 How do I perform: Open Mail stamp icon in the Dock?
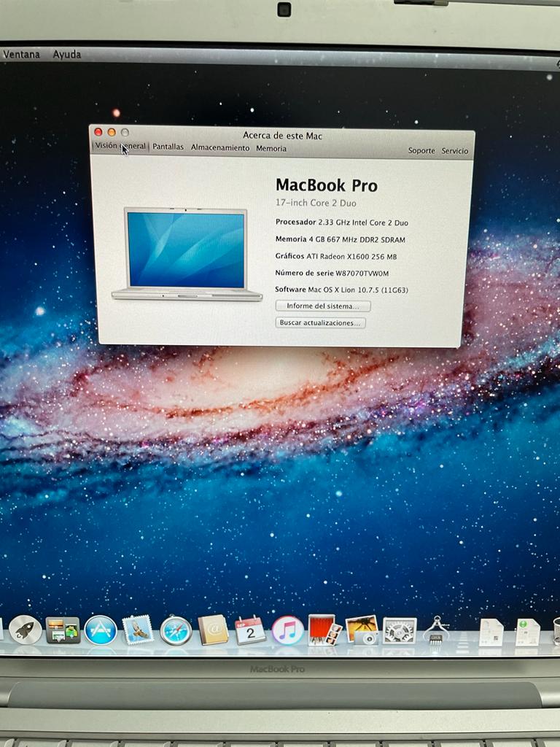(138, 630)
